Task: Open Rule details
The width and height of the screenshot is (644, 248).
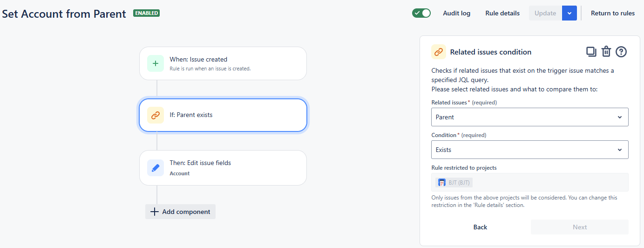Action: tap(502, 13)
